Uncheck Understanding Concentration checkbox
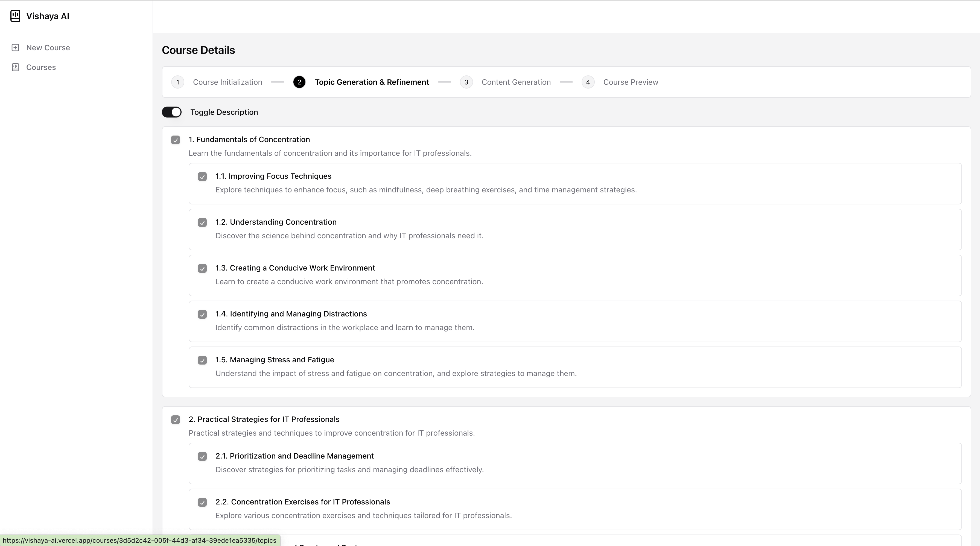Viewport: 980px width, 546px height. (x=202, y=222)
